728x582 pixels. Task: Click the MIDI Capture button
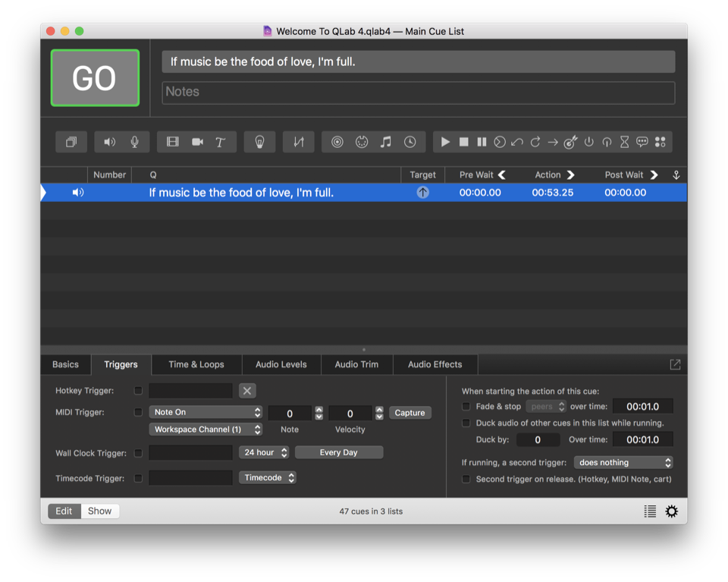pyautogui.click(x=409, y=413)
